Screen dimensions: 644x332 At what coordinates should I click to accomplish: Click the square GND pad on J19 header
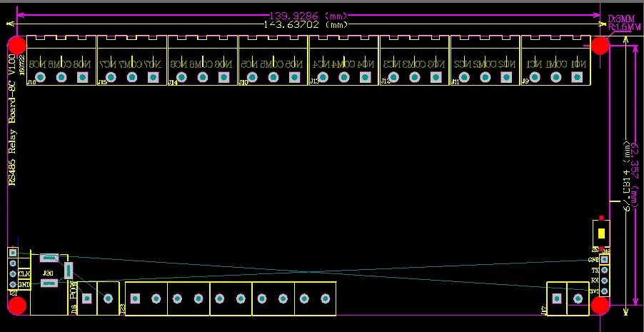click(604, 260)
